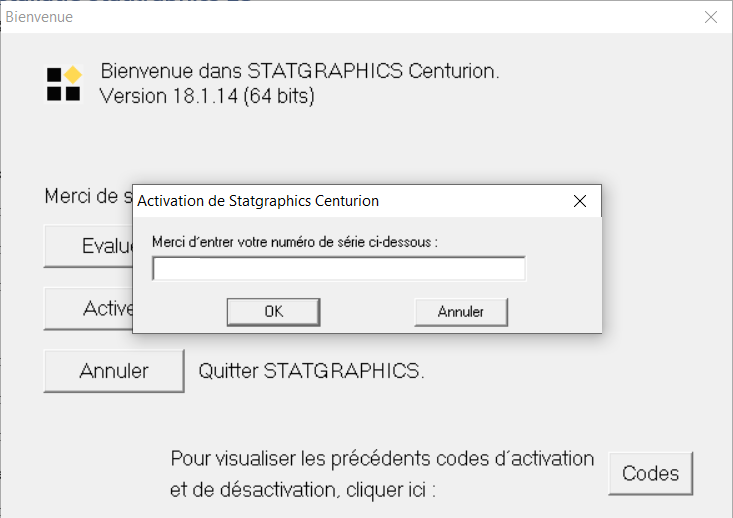The height and width of the screenshot is (518, 733).
Task: Click the partially hidden Activer button
Action: 88,309
